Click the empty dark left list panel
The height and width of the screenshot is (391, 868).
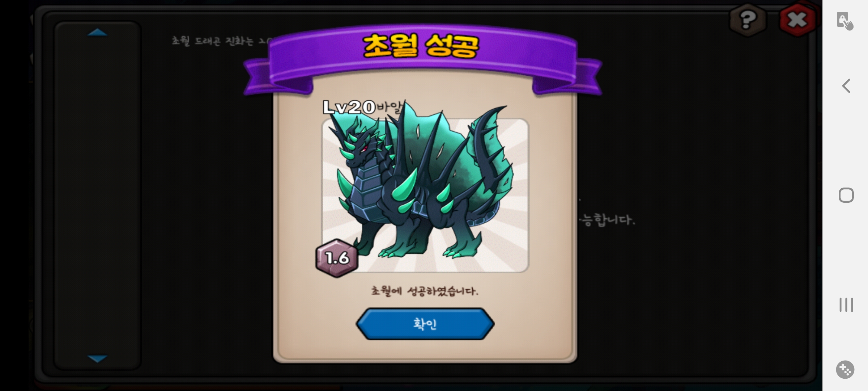point(97,195)
